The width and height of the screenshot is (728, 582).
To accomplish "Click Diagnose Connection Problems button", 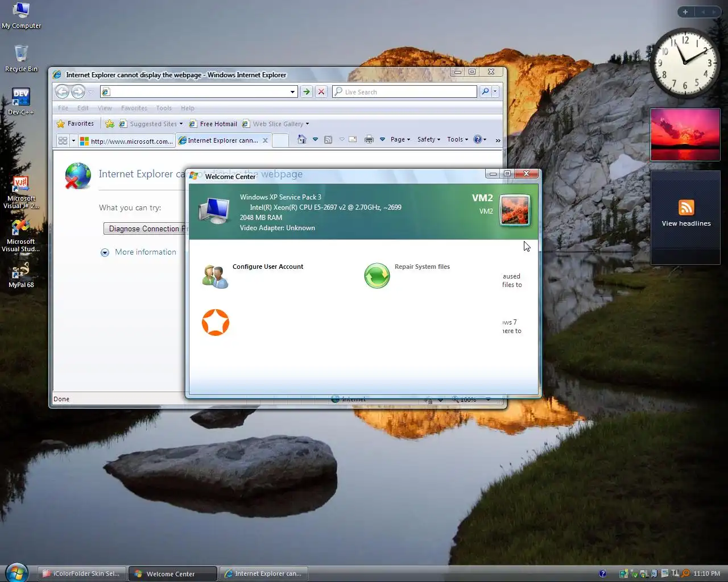I will [145, 228].
